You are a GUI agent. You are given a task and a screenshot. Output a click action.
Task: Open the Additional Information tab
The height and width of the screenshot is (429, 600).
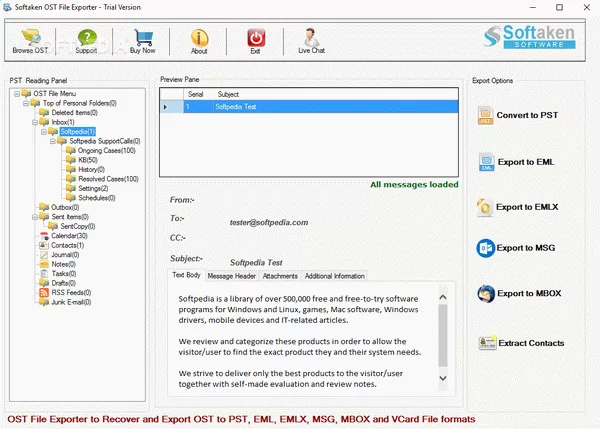click(334, 276)
